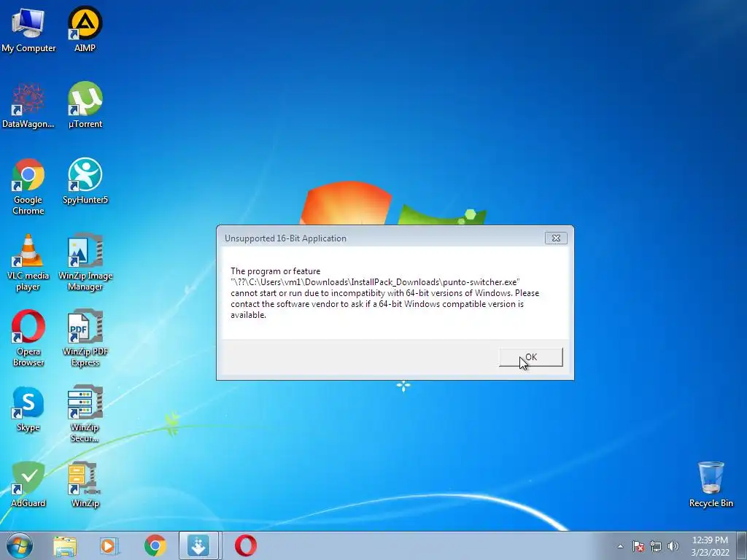
Task: Select the AdGuard desktop shortcut
Action: click(28, 485)
